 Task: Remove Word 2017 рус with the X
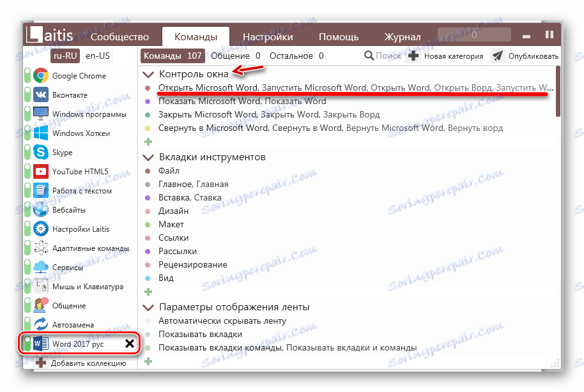pyautogui.click(x=130, y=343)
